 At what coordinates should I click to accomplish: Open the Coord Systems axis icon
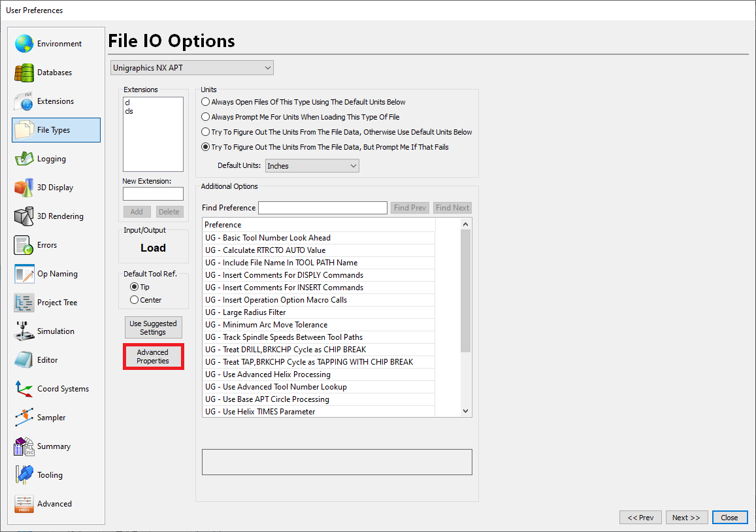24,389
